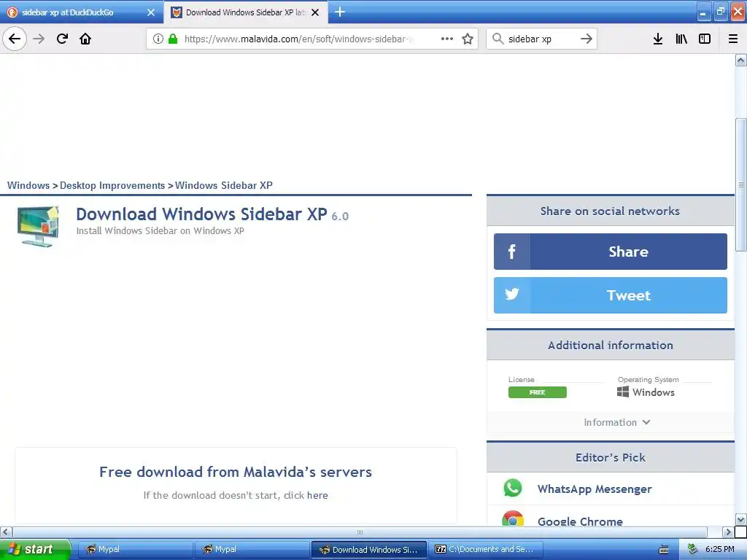This screenshot has height=560, width=747.
Task: Open Google Chrome editor's pick
Action: [580, 521]
